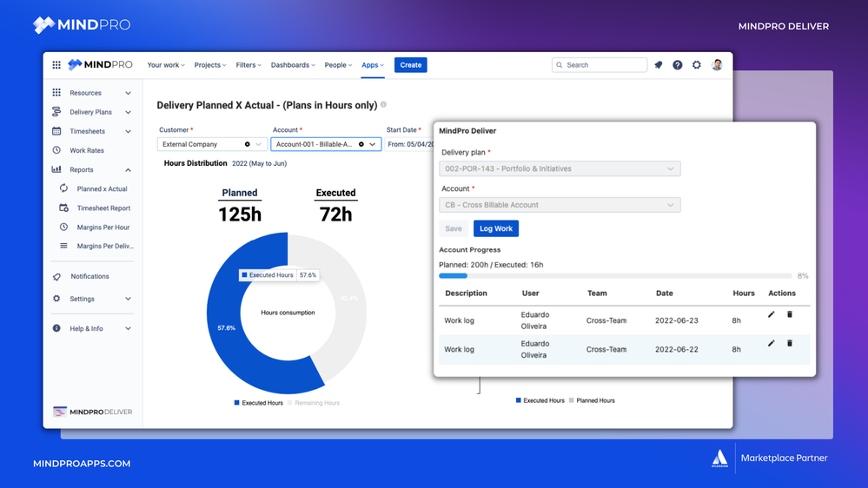Open the Filters menu
Screen dimensions: 868x488
pyautogui.click(x=248, y=65)
